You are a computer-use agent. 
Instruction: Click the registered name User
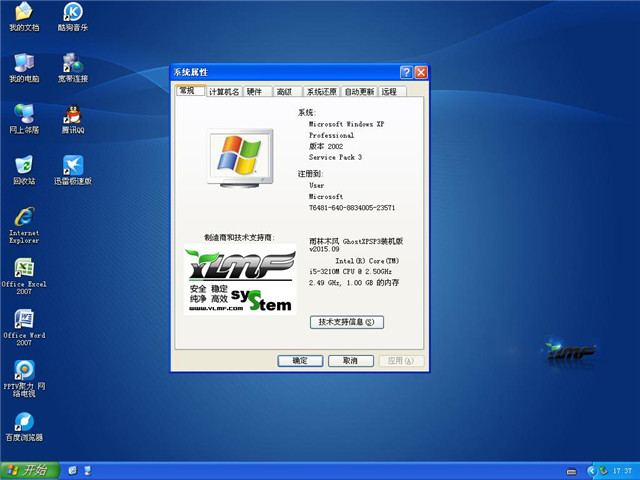(316, 185)
